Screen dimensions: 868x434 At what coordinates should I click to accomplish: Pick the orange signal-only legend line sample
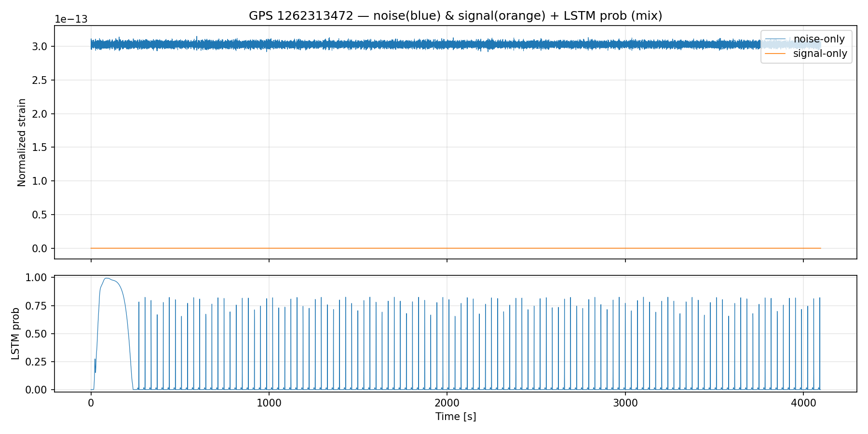click(776, 54)
